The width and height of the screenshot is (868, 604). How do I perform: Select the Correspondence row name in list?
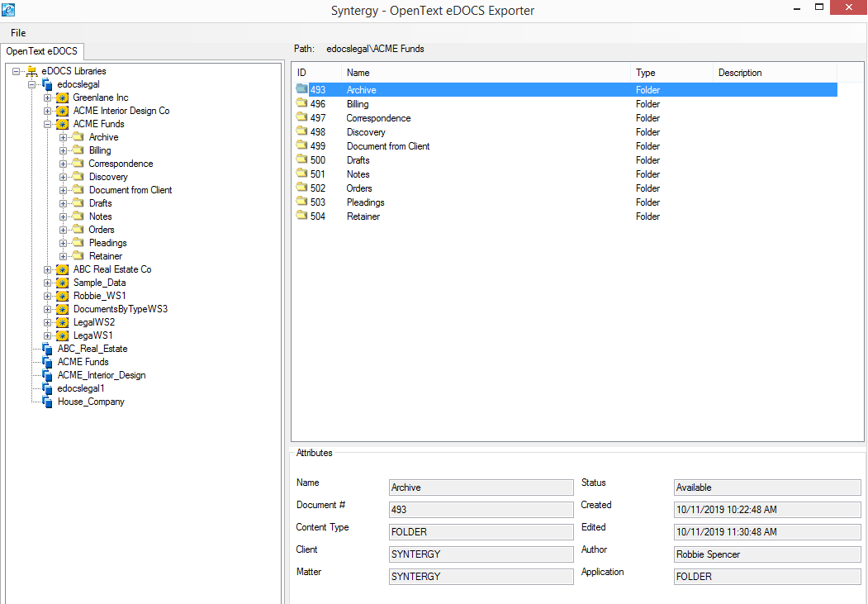coord(378,118)
